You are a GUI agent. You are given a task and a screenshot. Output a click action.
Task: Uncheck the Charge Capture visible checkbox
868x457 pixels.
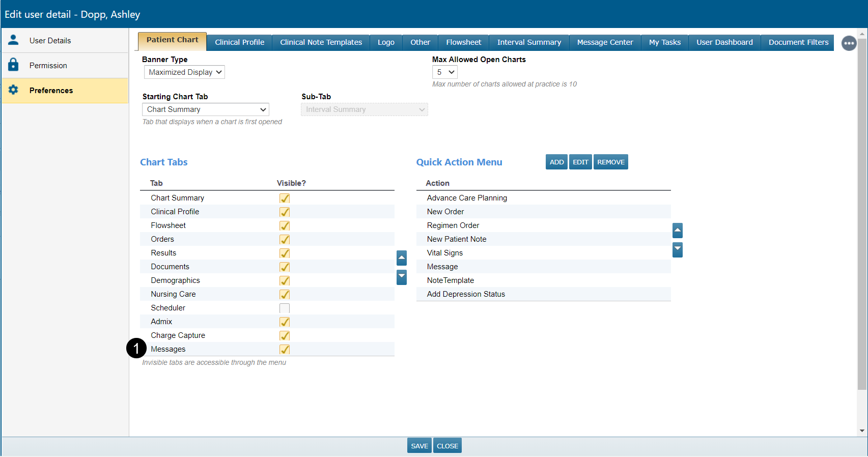point(285,335)
